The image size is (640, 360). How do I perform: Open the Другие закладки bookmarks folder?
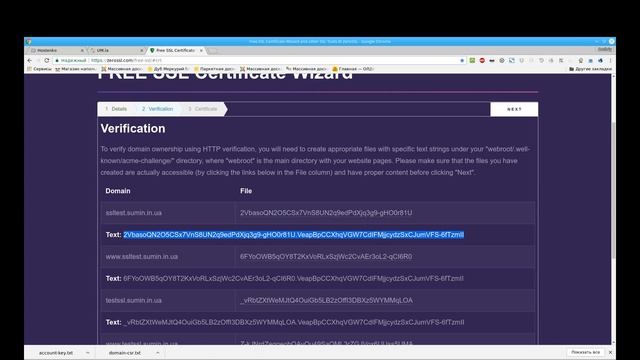590,69
